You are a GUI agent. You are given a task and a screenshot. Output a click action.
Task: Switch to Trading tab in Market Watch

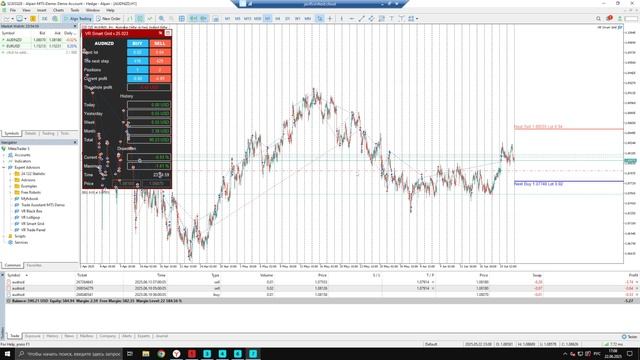coord(48,133)
